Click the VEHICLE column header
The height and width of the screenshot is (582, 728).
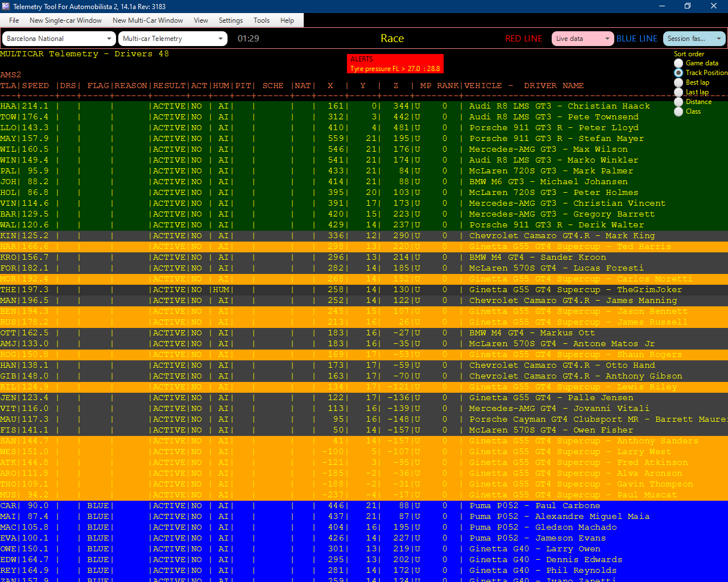(x=483, y=86)
